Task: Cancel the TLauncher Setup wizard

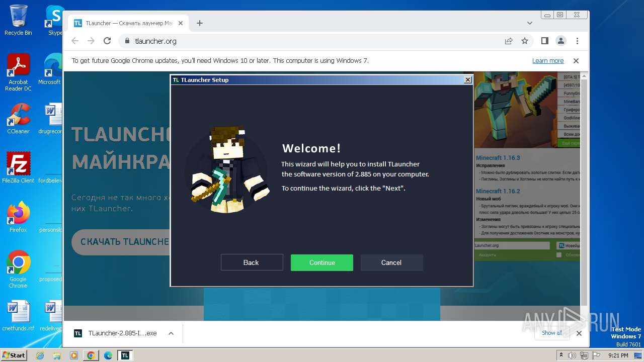Action: point(391,262)
